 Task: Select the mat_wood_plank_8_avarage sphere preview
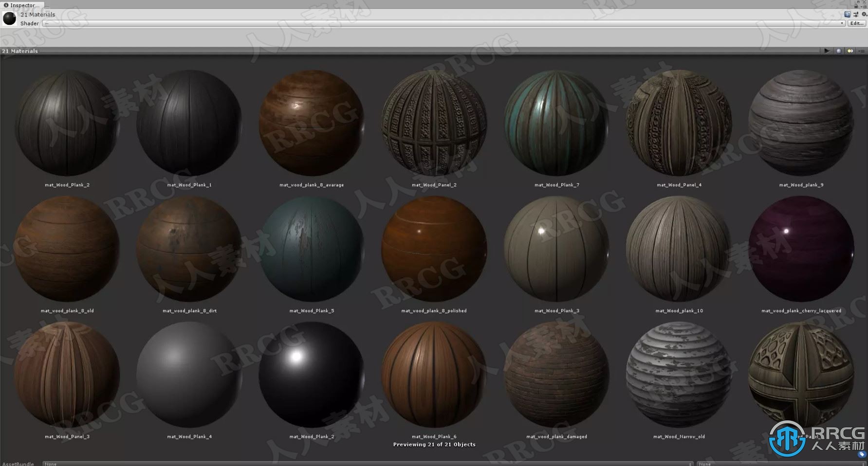pyautogui.click(x=312, y=123)
